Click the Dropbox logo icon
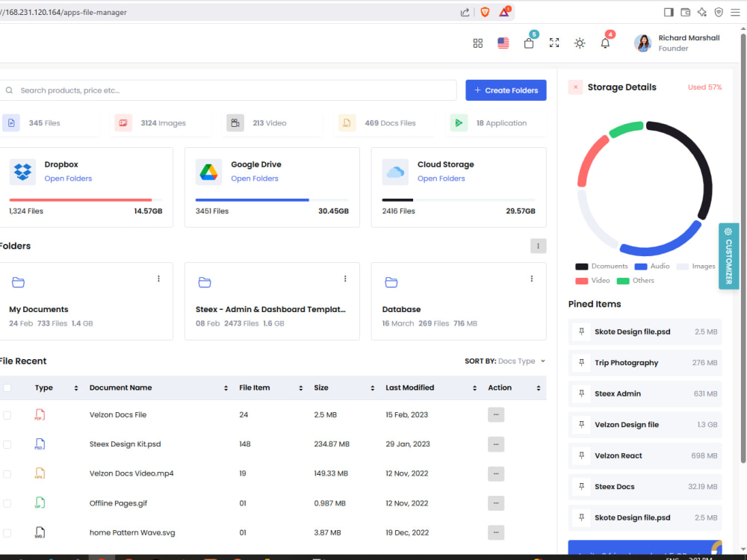747x560 pixels. pos(22,172)
